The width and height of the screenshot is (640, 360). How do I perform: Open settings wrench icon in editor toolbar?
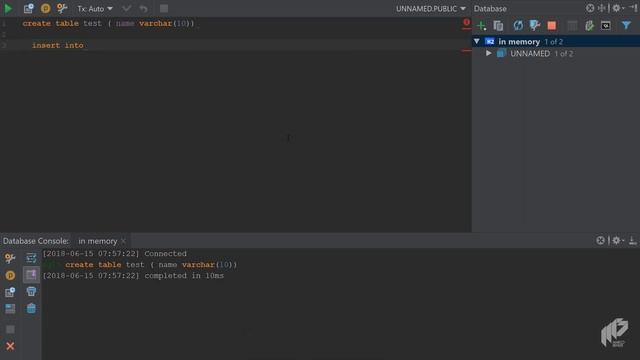pyautogui.click(x=62, y=8)
